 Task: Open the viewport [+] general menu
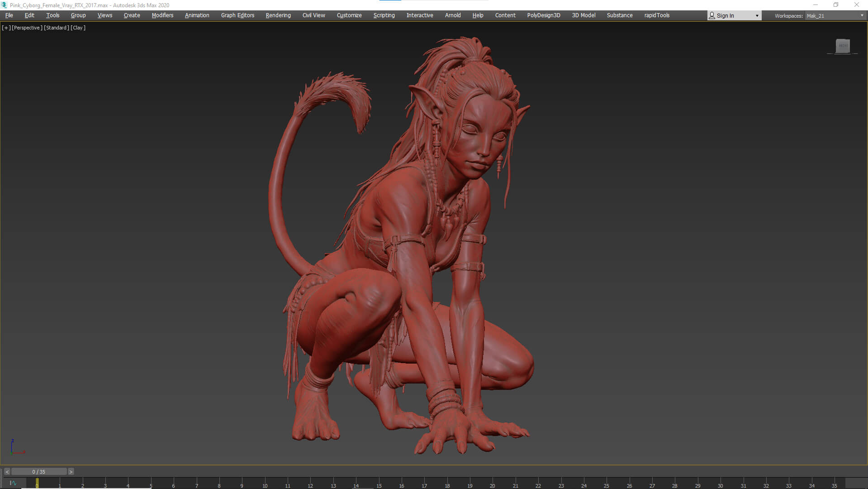6,28
